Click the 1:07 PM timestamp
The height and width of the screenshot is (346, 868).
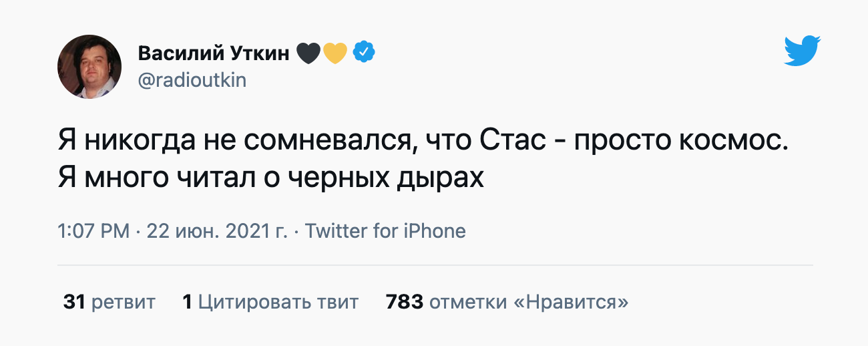(93, 231)
